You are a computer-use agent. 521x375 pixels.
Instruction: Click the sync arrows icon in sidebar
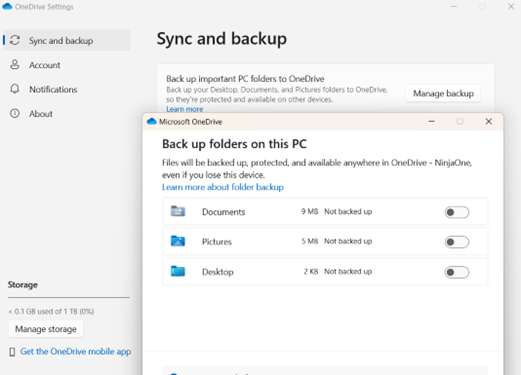[15, 40]
